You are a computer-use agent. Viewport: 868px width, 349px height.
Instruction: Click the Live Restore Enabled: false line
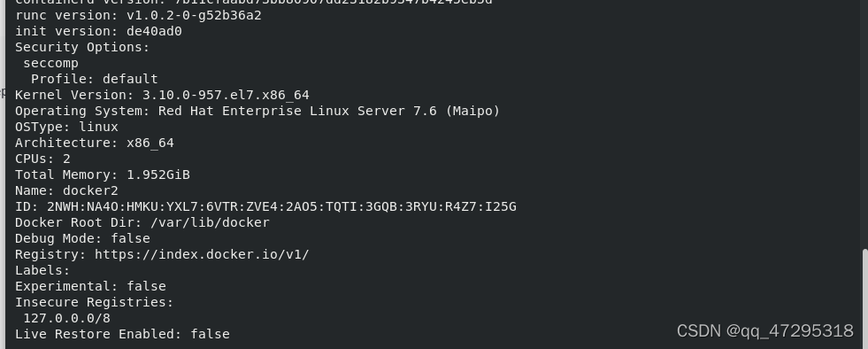coord(122,334)
